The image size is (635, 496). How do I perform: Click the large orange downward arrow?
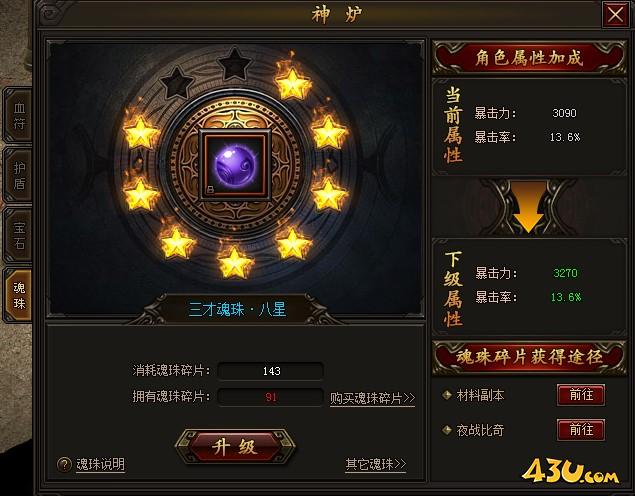(x=528, y=206)
